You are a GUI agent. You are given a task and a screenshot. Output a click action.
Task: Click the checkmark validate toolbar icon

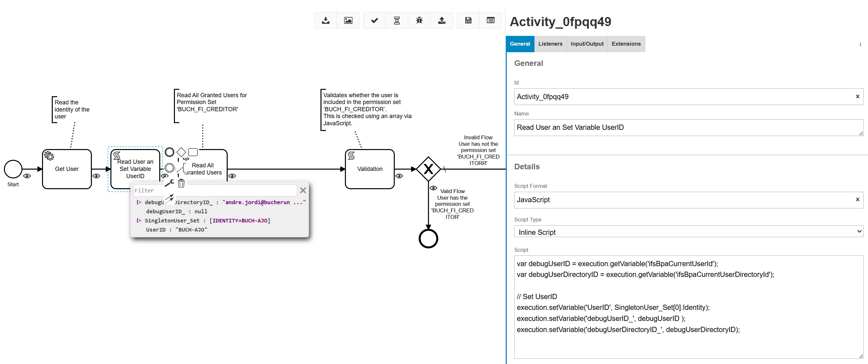374,21
